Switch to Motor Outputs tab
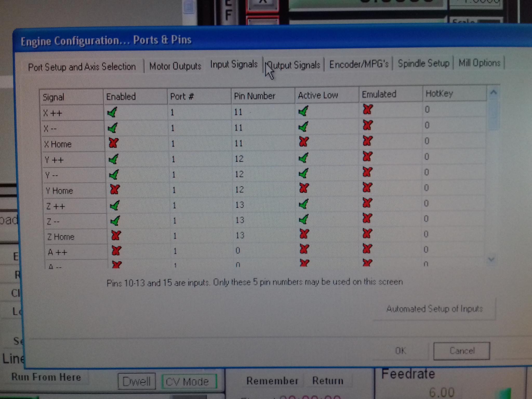This screenshot has height=399, width=532. tap(175, 66)
